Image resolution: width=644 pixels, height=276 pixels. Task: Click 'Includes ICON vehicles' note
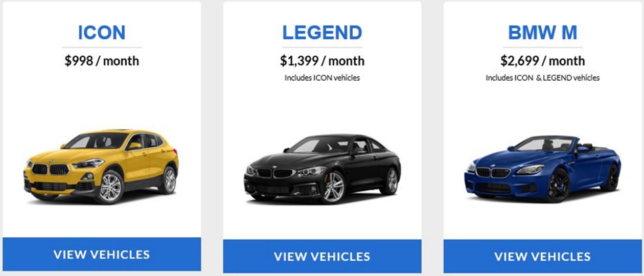[322, 78]
